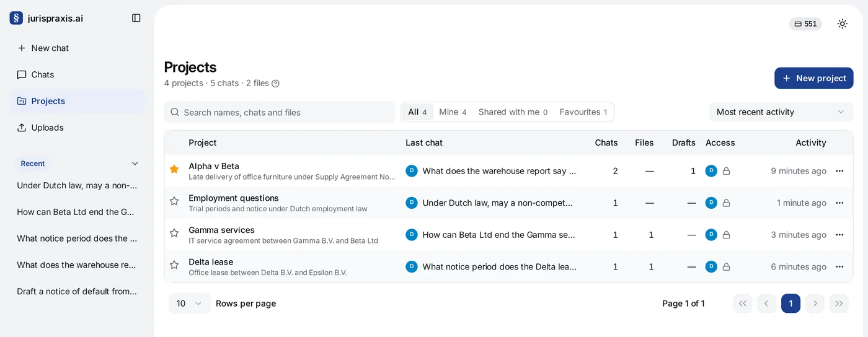Open recent chat 'How can Beta Ltd end the G...'
The image size is (868, 337).
77,212
